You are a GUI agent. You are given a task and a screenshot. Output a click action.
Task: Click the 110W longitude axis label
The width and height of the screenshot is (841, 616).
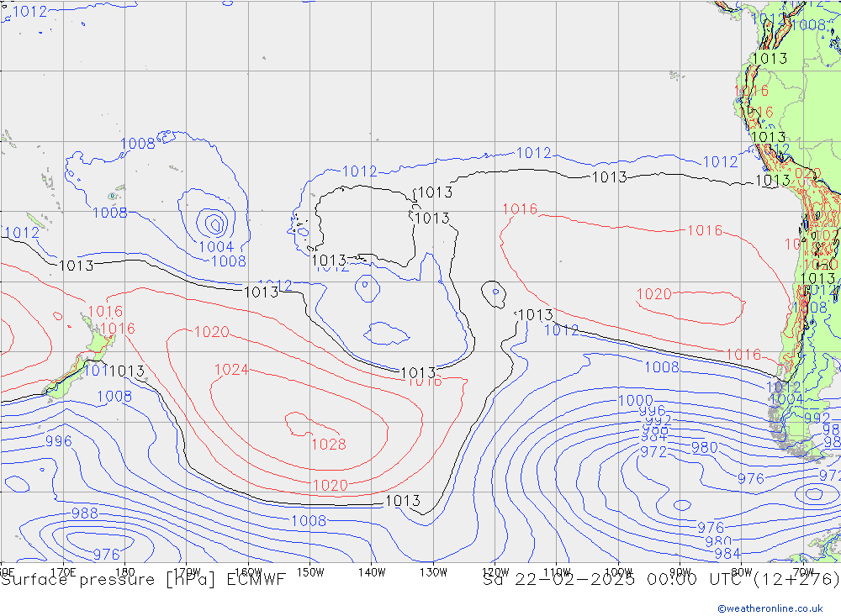click(x=557, y=572)
